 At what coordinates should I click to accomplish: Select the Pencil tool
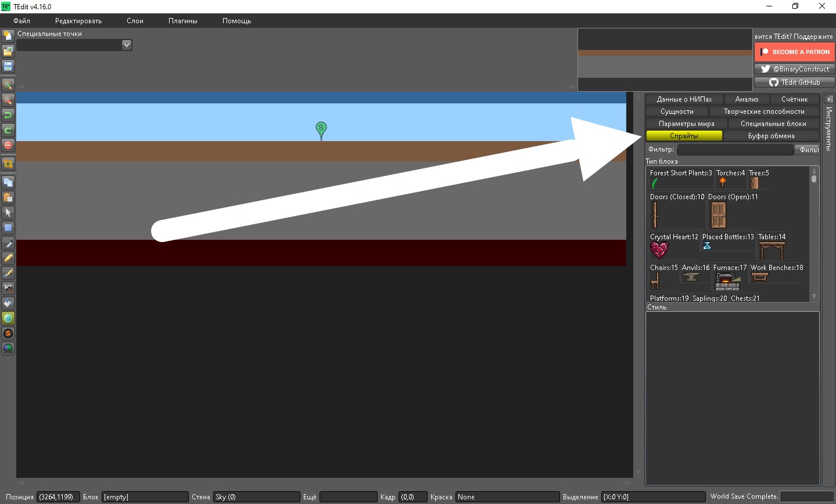tap(8, 258)
